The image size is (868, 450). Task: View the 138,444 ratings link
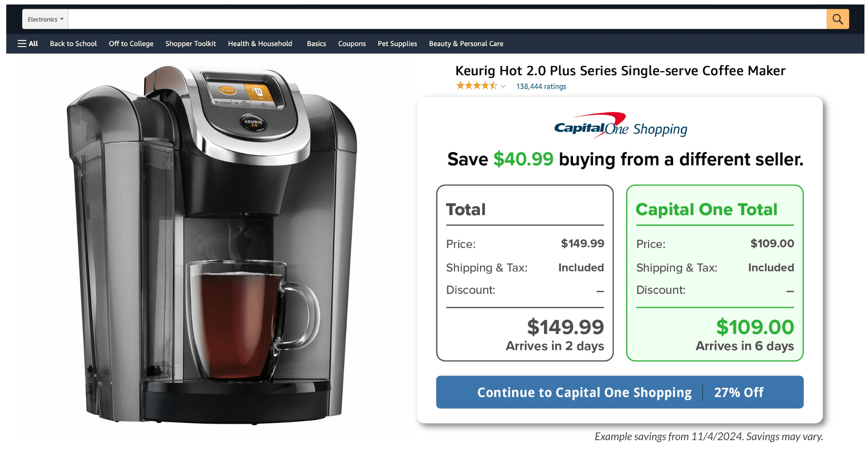tap(541, 86)
